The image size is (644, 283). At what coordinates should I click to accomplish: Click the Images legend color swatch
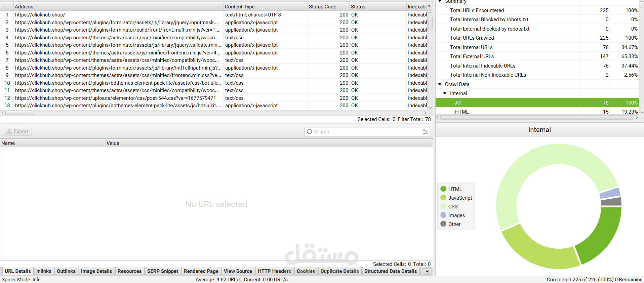tap(443, 215)
